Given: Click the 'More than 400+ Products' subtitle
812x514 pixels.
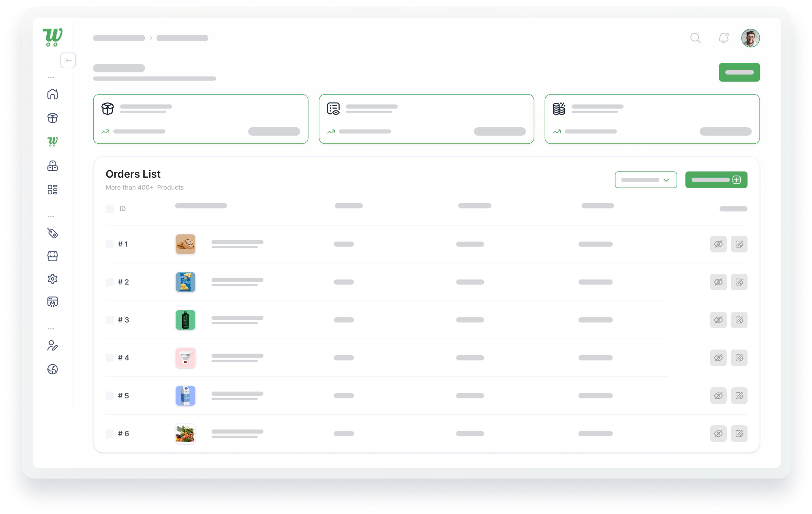Looking at the screenshot, I should [144, 187].
